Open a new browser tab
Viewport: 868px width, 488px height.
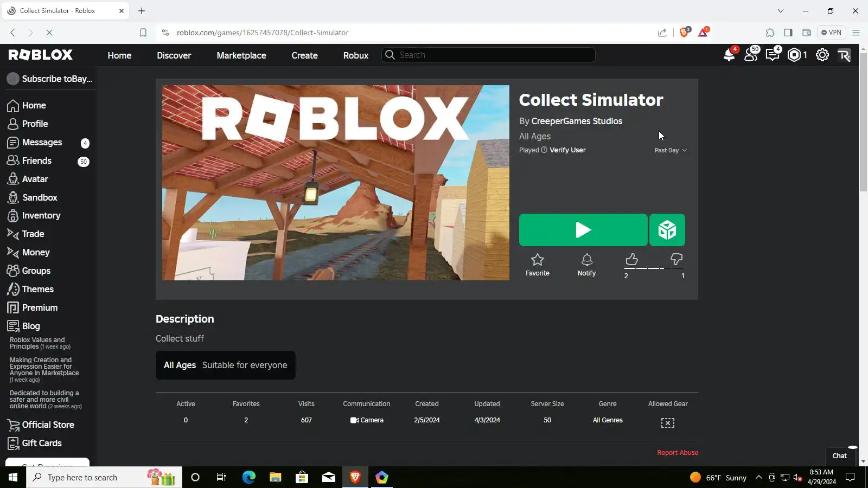tap(142, 11)
